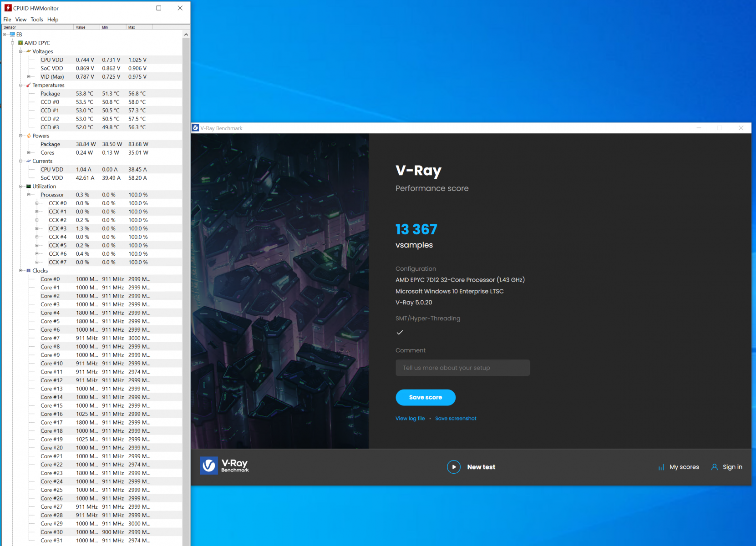Click the V-Ray Benchmark title bar icon
Image resolution: width=756 pixels, height=546 pixels.
pos(195,128)
